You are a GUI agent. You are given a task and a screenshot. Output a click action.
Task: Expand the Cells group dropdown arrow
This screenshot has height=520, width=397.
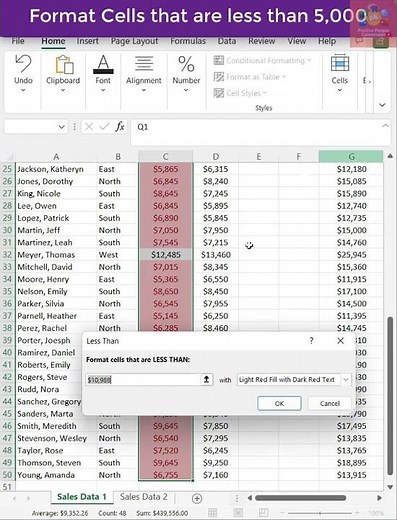[340, 90]
